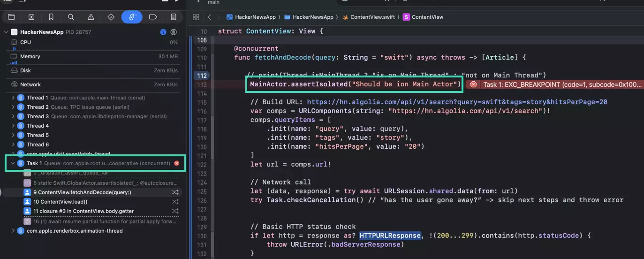
Task: Click the 'throw URLError(.badServerResponse)' line
Action: pyautogui.click(x=335, y=244)
